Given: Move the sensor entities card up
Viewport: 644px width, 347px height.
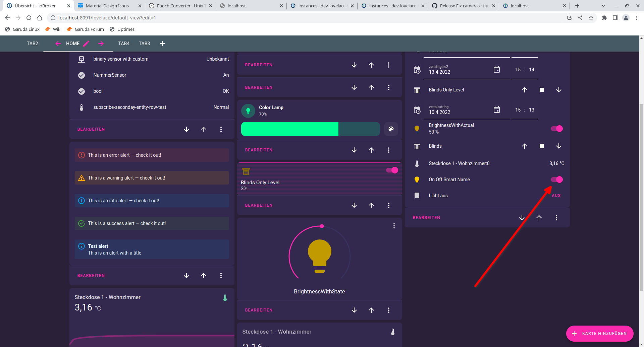Looking at the screenshot, I should click(x=204, y=129).
